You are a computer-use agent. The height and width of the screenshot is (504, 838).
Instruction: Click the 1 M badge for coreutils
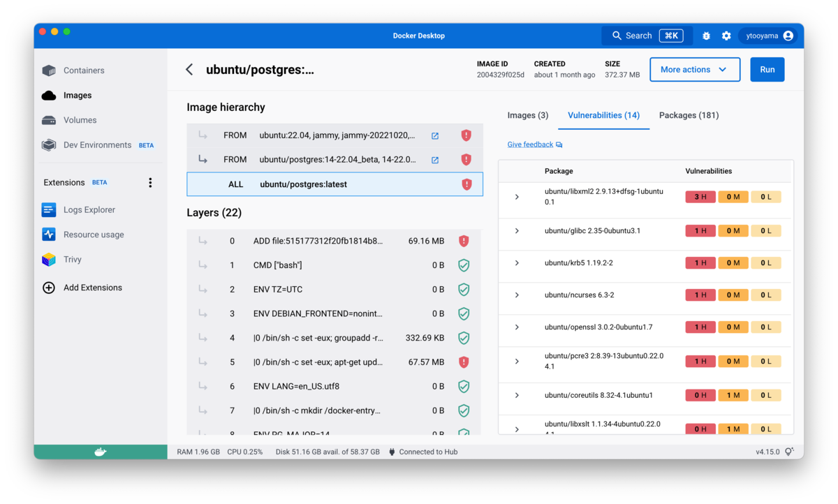(x=733, y=395)
